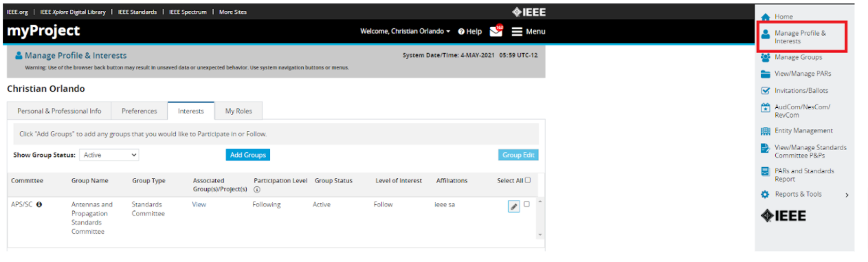Image resolution: width=868 pixels, height=262 pixels.
Task: Open View/Manage PARs folder icon
Action: 765,74
